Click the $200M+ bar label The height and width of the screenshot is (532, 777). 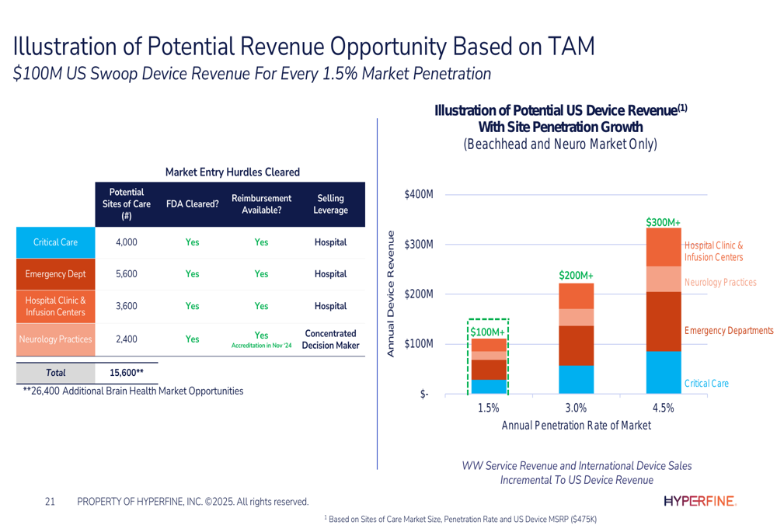(576, 276)
